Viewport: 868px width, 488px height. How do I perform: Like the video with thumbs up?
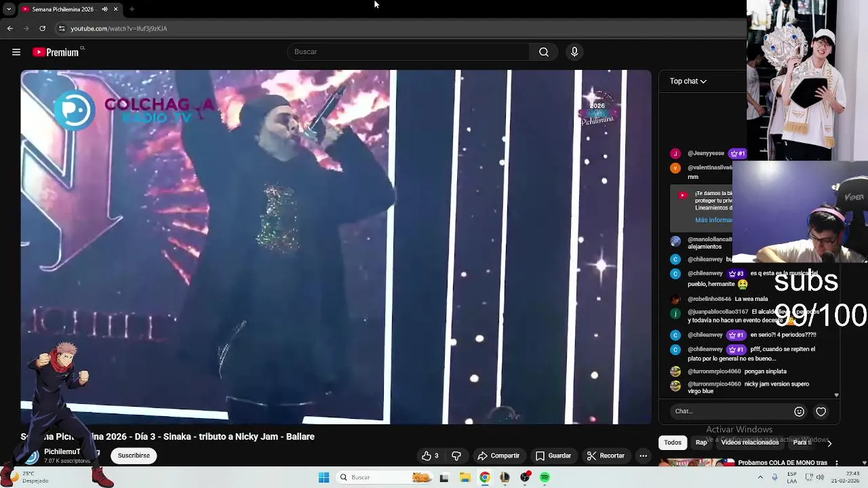pos(430,455)
